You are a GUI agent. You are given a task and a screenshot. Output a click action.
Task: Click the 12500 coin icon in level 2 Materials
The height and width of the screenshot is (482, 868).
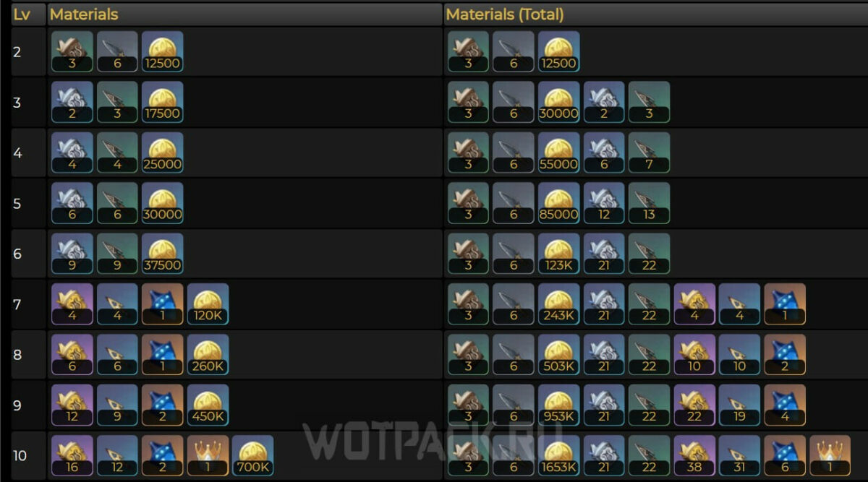click(162, 51)
